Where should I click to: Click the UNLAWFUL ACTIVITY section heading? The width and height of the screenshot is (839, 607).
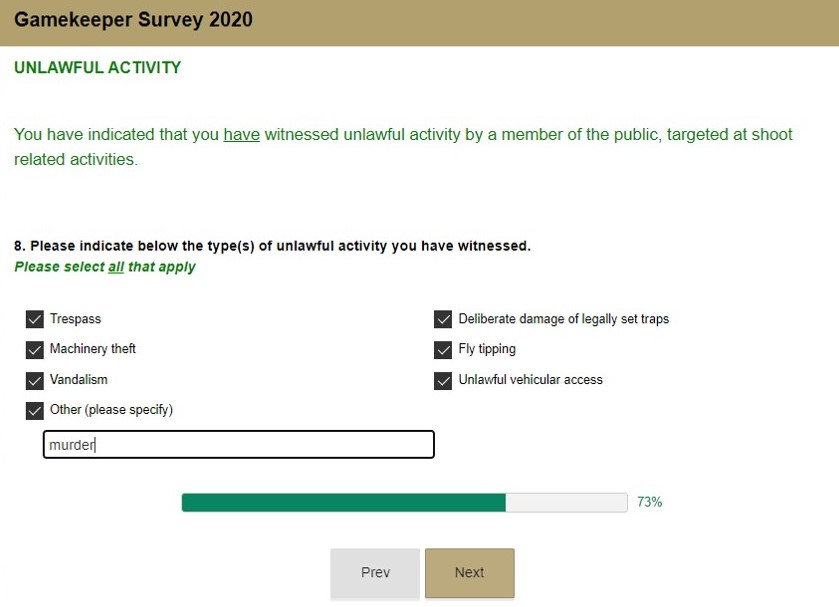[97, 68]
